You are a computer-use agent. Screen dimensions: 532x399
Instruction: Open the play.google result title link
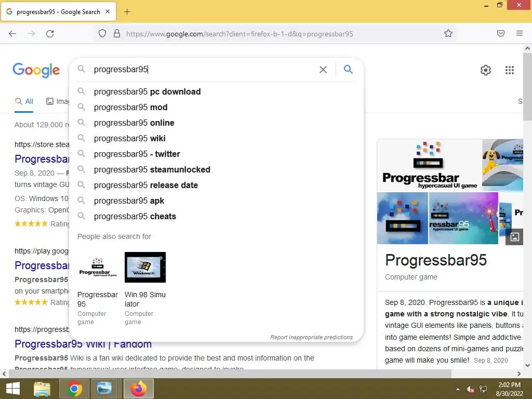[x=42, y=265]
